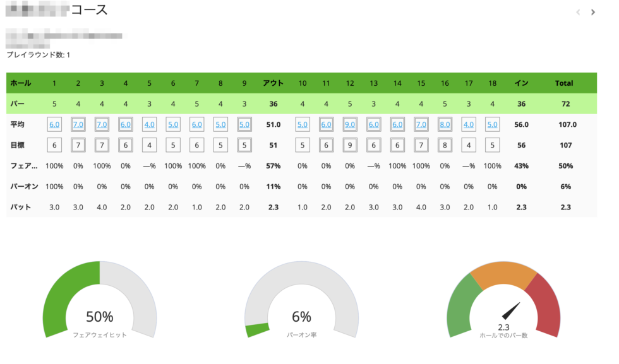Image resolution: width=619 pixels, height=364 pixels.
Task: Select hole 15 target score field
Action: point(421,145)
